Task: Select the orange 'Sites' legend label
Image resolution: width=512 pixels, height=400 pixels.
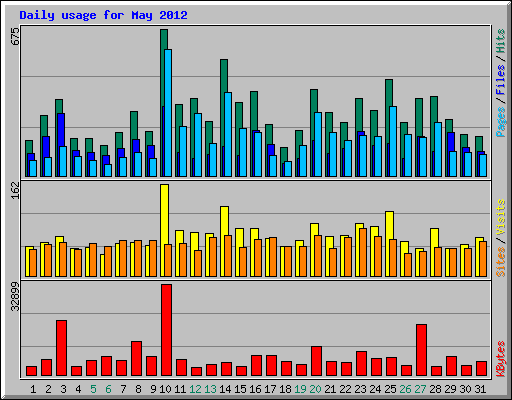Action: pos(501,262)
